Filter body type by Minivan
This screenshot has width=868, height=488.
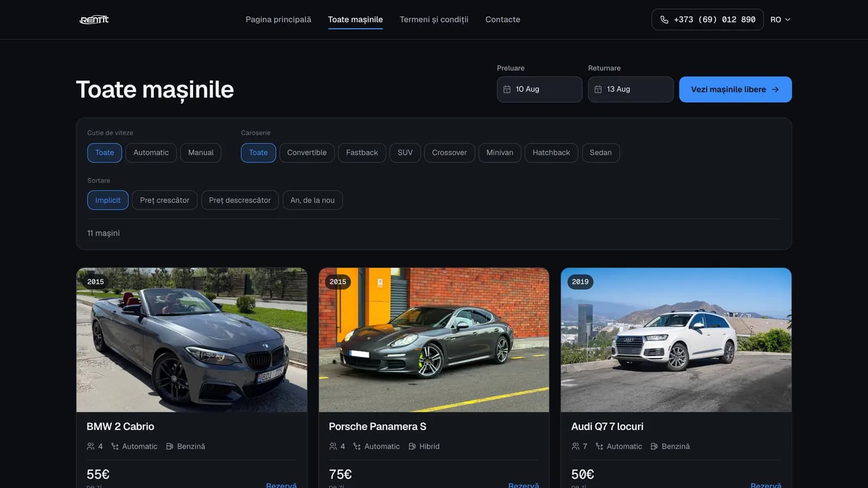coord(500,153)
